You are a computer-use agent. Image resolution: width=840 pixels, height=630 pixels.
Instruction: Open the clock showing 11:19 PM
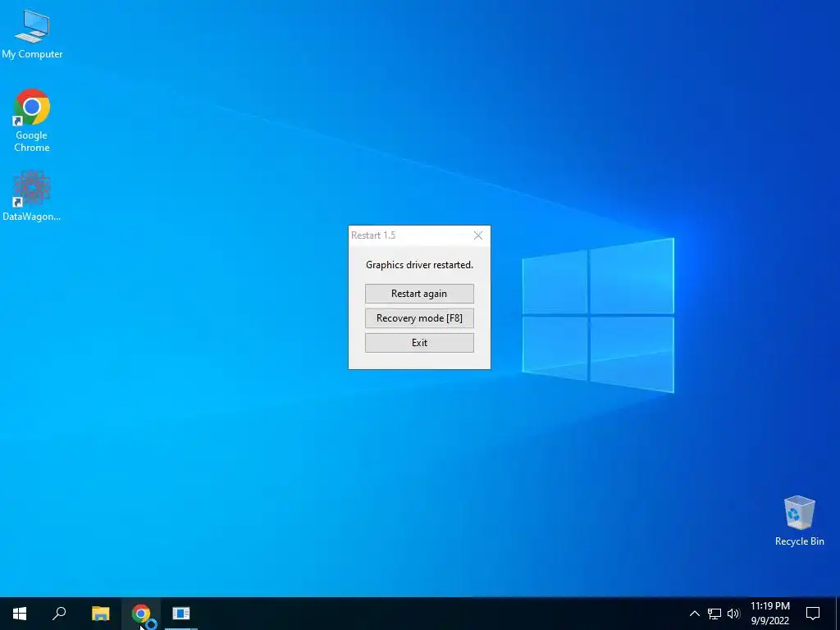769,614
